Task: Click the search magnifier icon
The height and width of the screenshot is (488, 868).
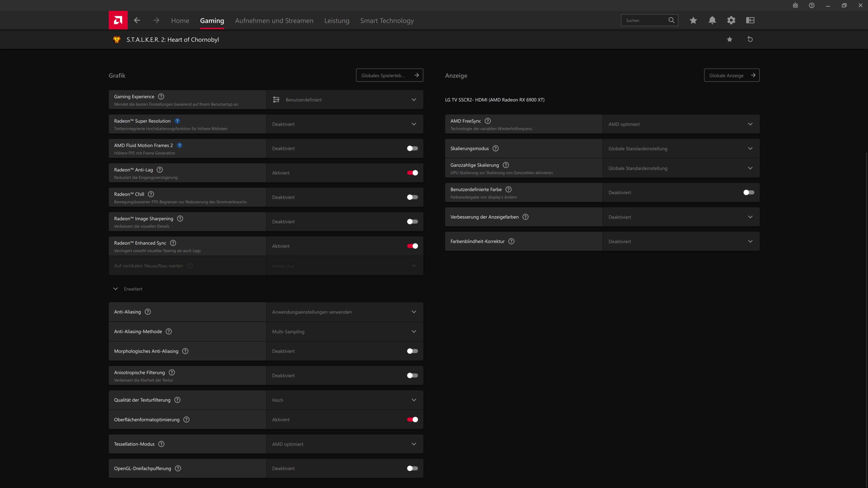Action: pyautogui.click(x=671, y=20)
